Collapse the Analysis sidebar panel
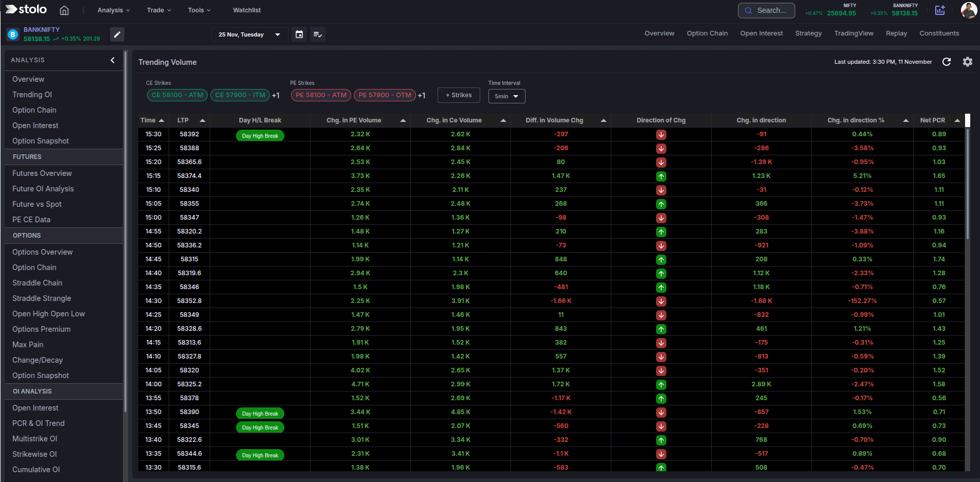 point(113,60)
